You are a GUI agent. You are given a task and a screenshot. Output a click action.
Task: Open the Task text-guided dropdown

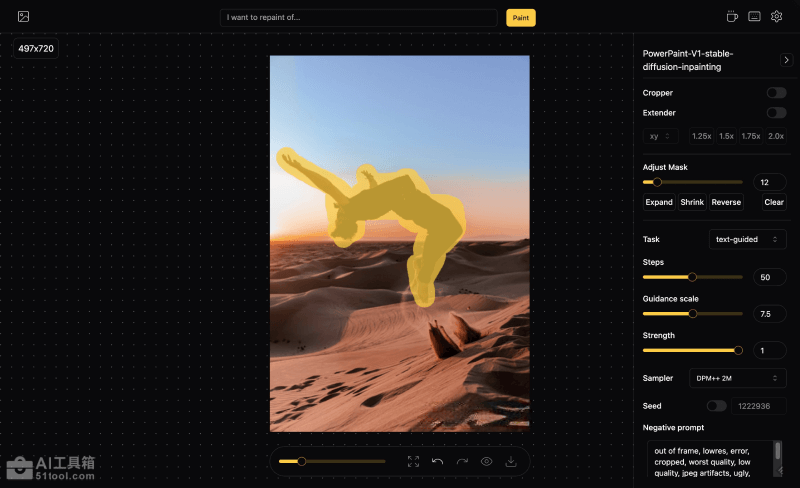click(748, 239)
